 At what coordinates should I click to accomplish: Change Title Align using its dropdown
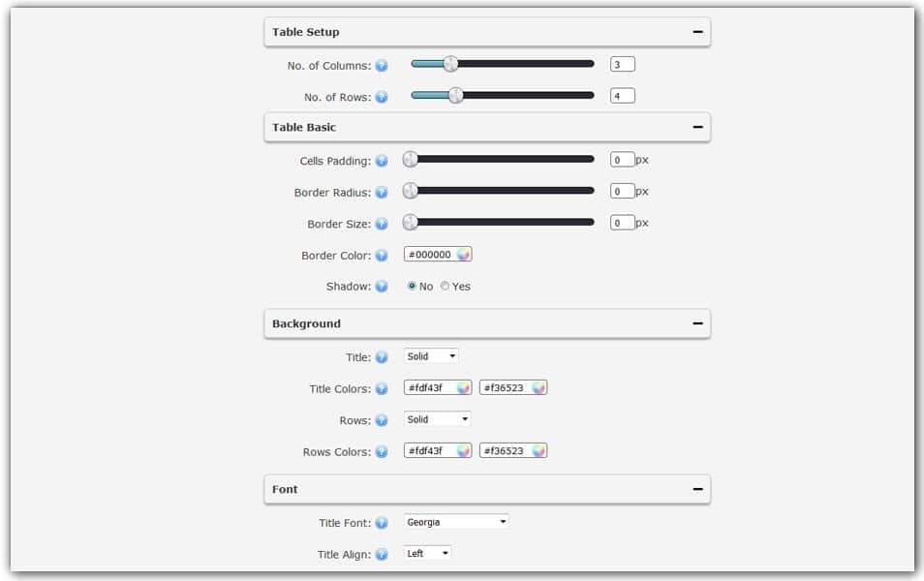click(x=426, y=553)
